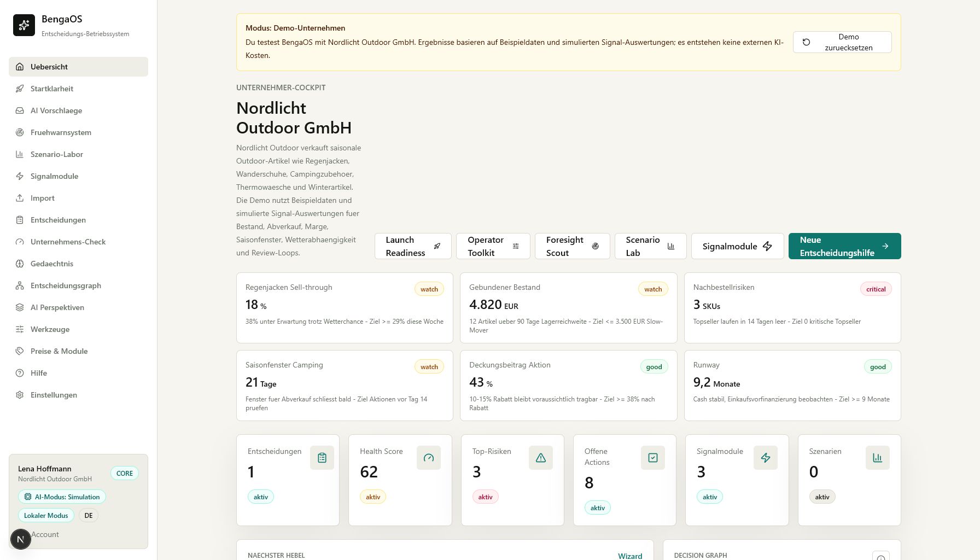Open the Regenjacken Sell-through card
The height and width of the screenshot is (560, 980).
click(345, 308)
